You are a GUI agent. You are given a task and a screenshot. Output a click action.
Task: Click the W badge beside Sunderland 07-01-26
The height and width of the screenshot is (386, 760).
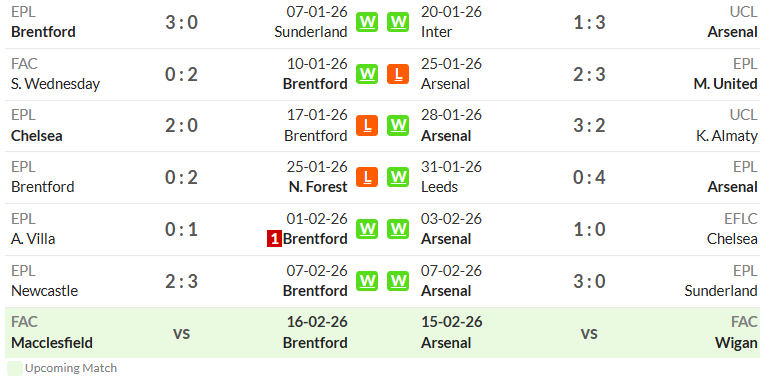pyautogui.click(x=367, y=22)
